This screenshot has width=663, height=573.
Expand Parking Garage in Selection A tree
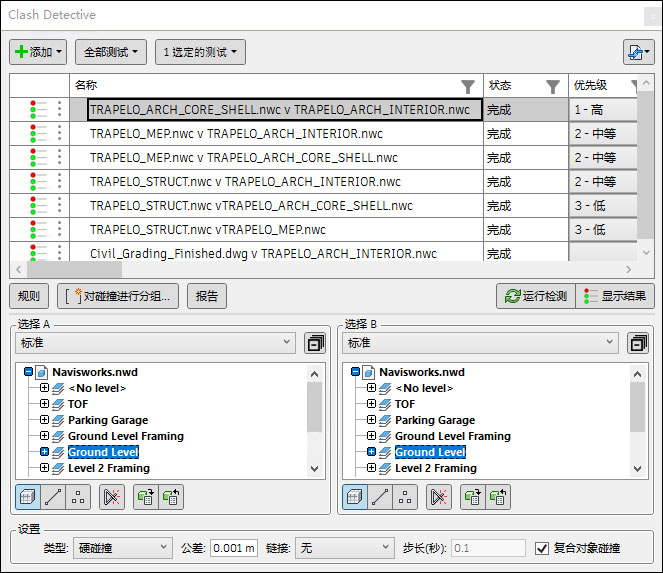click(x=44, y=420)
